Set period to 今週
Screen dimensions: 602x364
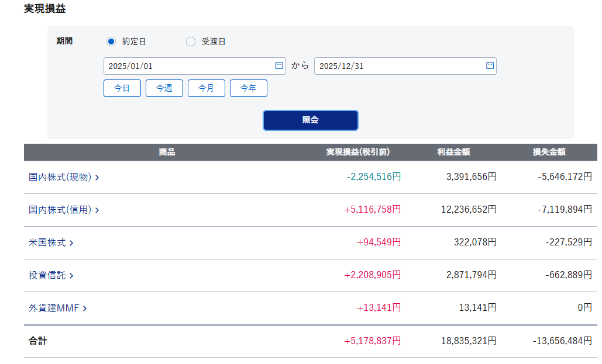click(x=164, y=88)
